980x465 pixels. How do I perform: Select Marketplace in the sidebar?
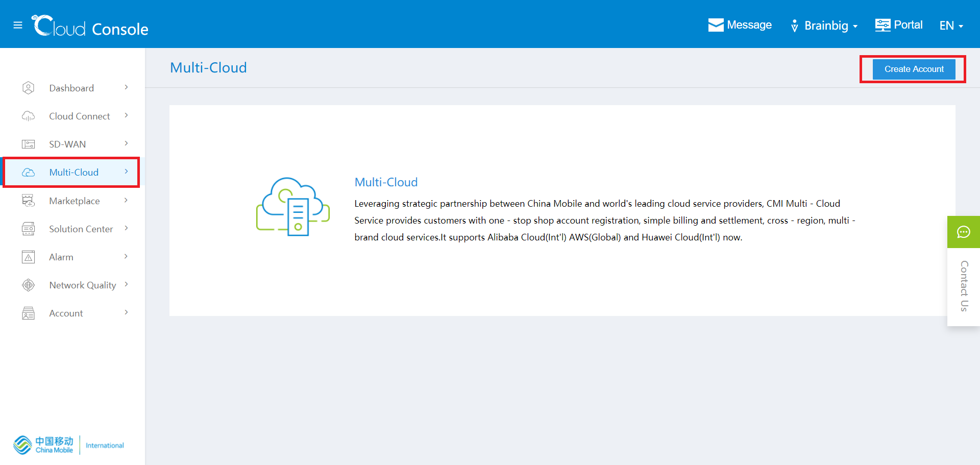pyautogui.click(x=71, y=201)
